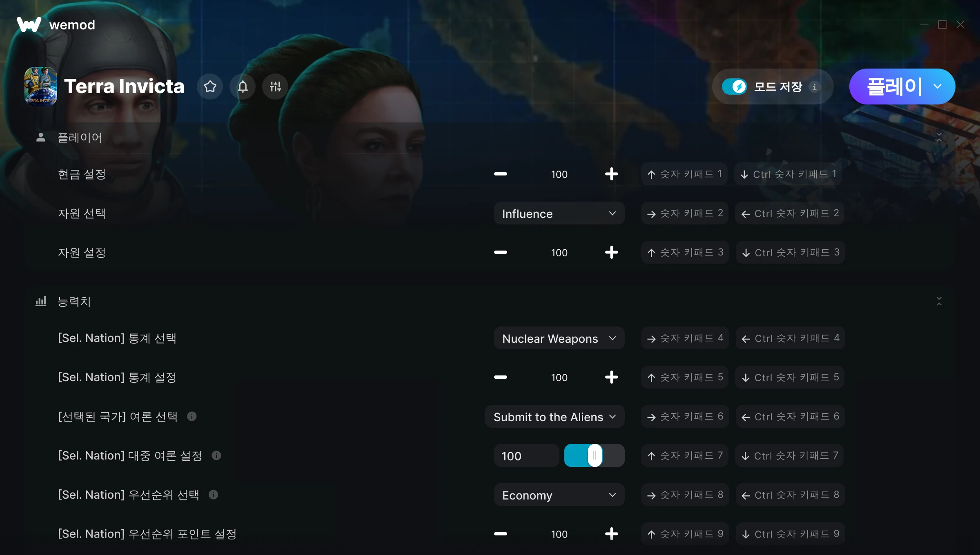
Task: Adjust the 대중 여론 설정 slider handle
Action: tap(595, 455)
